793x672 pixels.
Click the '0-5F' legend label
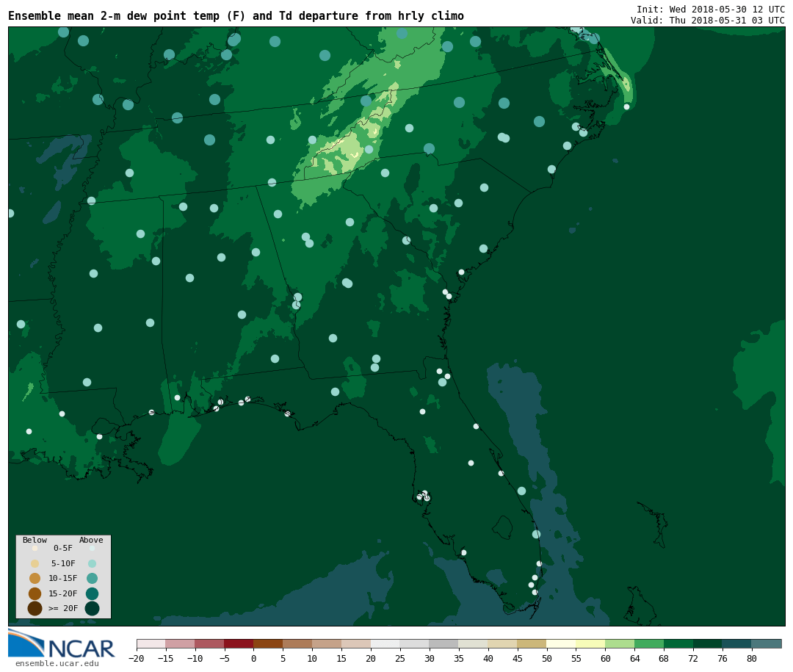click(63, 548)
